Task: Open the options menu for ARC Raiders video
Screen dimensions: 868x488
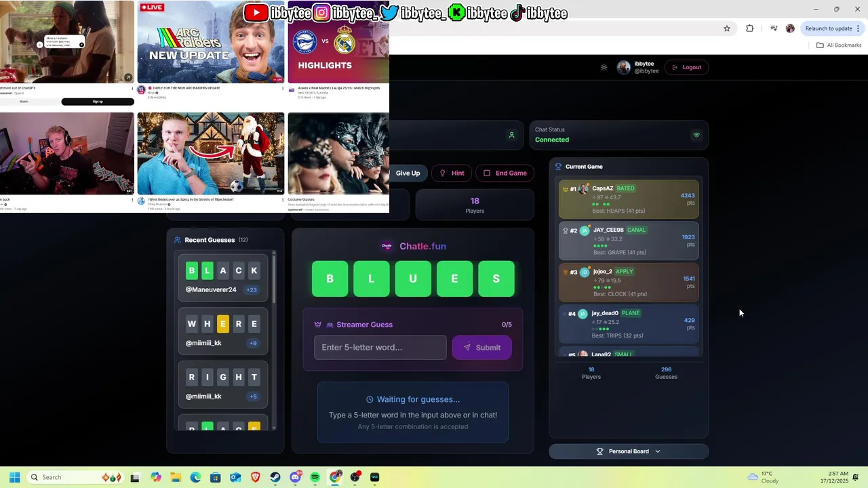Action: 283,88
